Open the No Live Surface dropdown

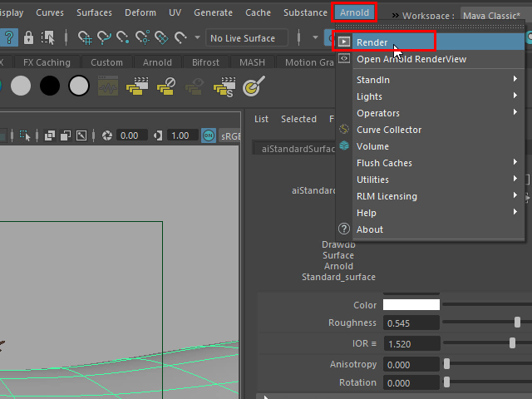246,38
